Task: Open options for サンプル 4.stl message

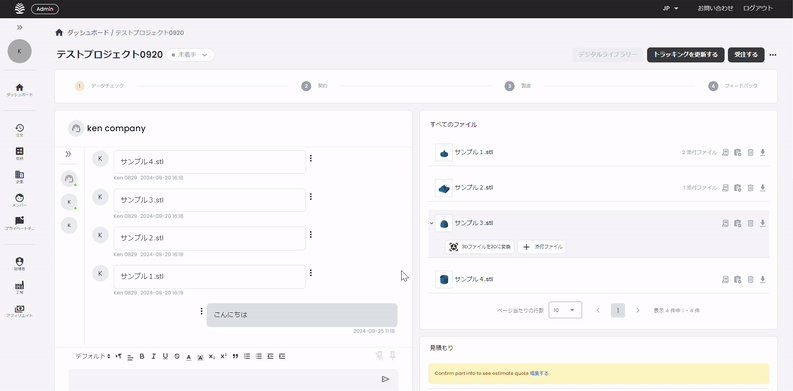Action: (x=311, y=158)
